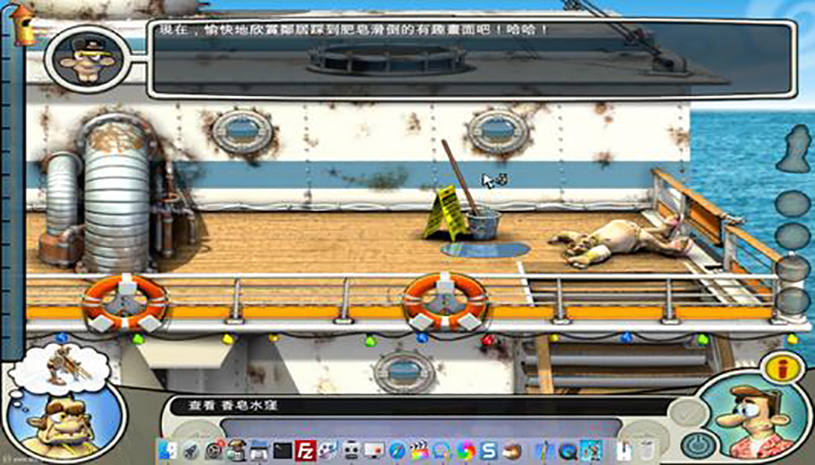Image resolution: width=815 pixels, height=465 pixels.
Task: Click the mop bucket on deck
Action: (x=484, y=221)
